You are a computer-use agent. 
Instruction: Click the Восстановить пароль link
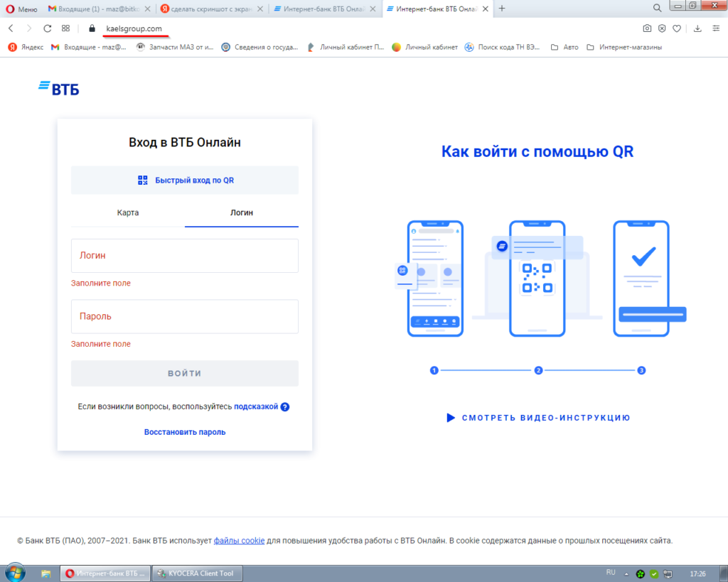pyautogui.click(x=185, y=432)
